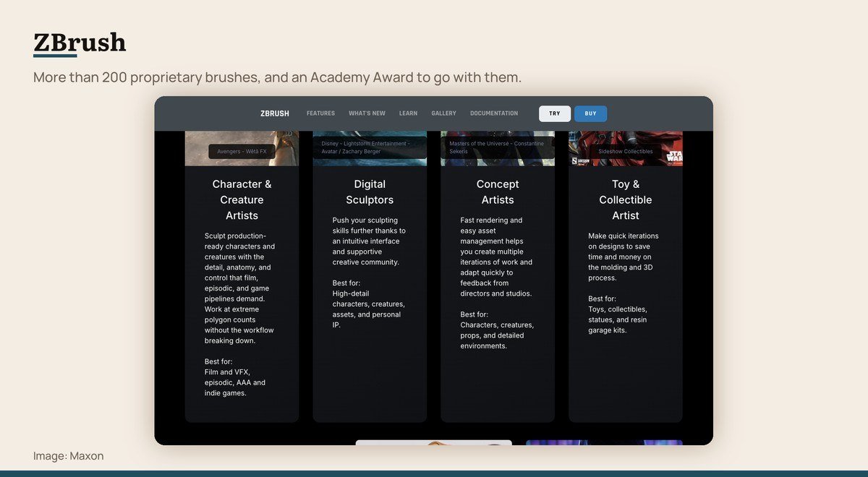Click the ZBRUSH logo in navbar
Screen dimensions: 868x477
pyautogui.click(x=275, y=113)
